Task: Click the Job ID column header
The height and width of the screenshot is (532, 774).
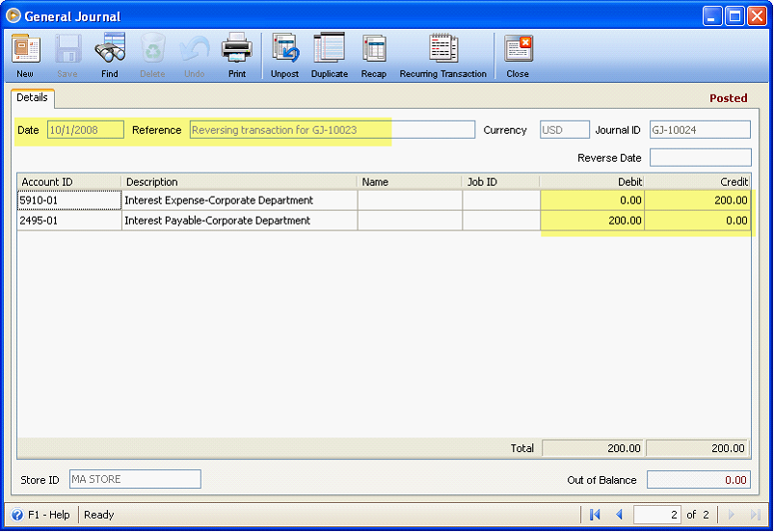Action: point(500,181)
